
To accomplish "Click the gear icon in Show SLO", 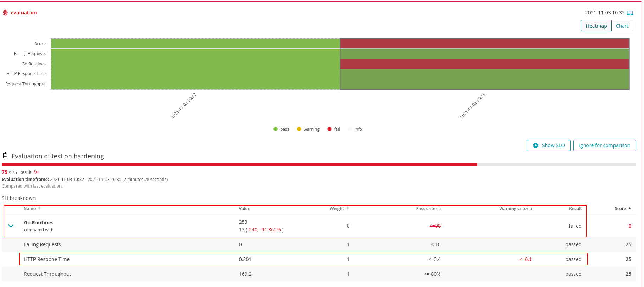I will coord(536,145).
